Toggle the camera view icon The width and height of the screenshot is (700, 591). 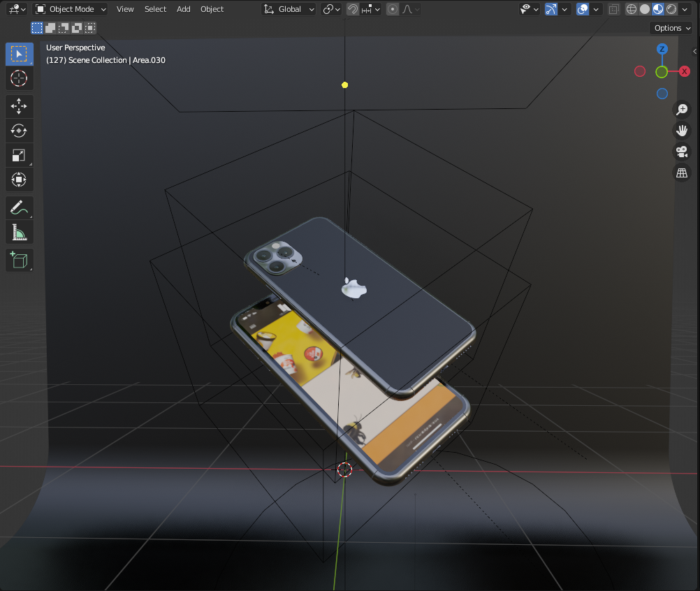[682, 152]
